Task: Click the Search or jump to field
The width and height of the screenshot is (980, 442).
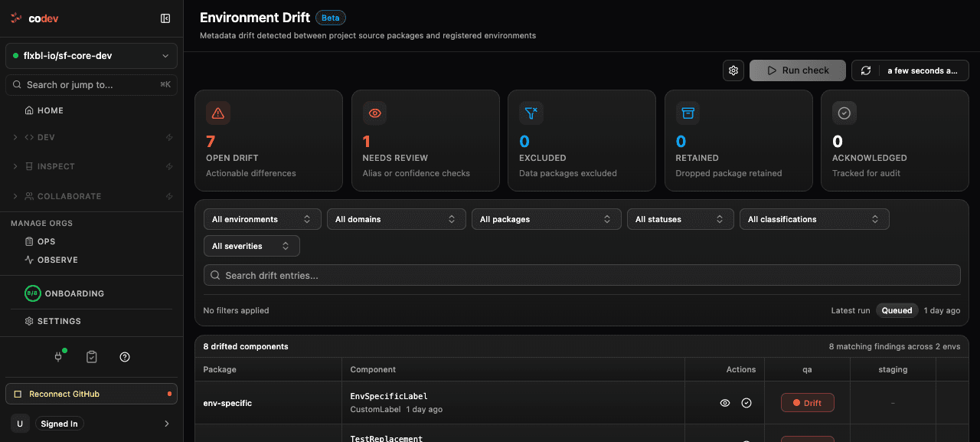Action: pos(91,84)
